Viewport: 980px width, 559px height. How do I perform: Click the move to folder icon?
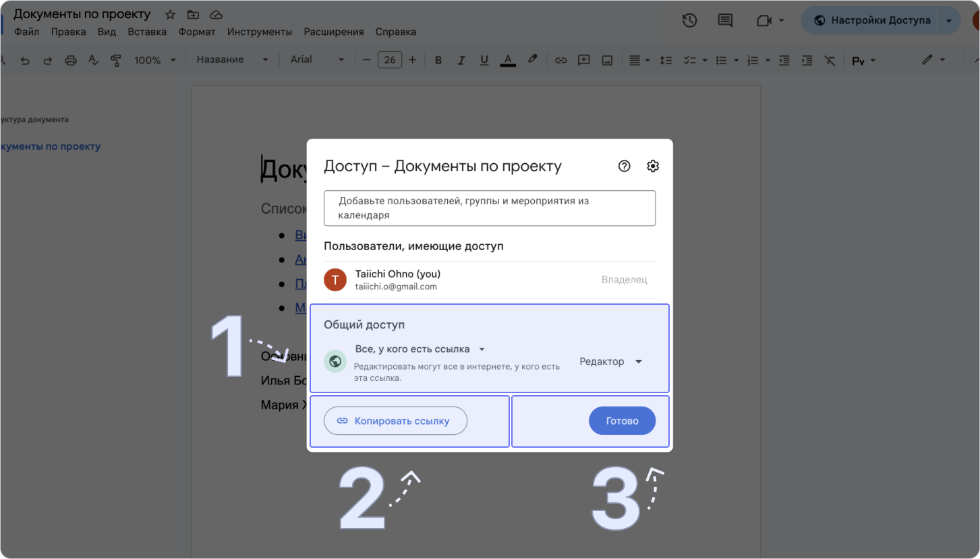pyautogui.click(x=193, y=14)
